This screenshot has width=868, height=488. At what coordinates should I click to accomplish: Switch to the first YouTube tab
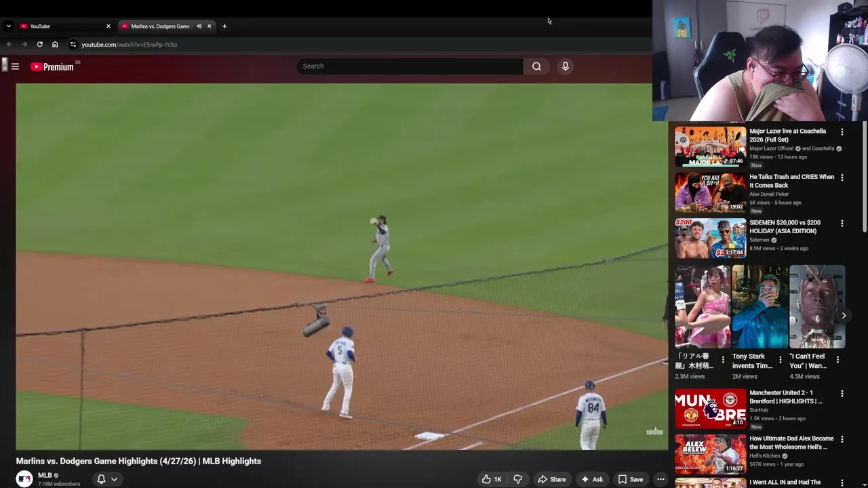(64, 26)
